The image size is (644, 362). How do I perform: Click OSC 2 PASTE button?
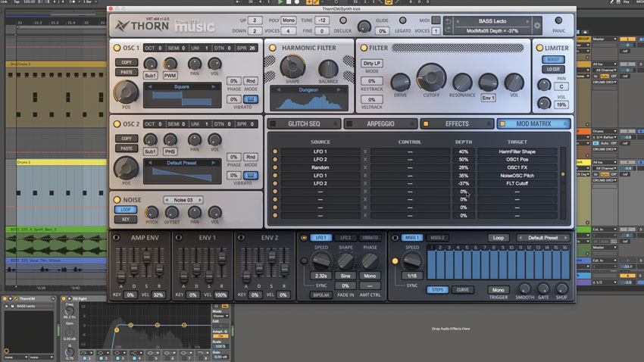point(127,148)
